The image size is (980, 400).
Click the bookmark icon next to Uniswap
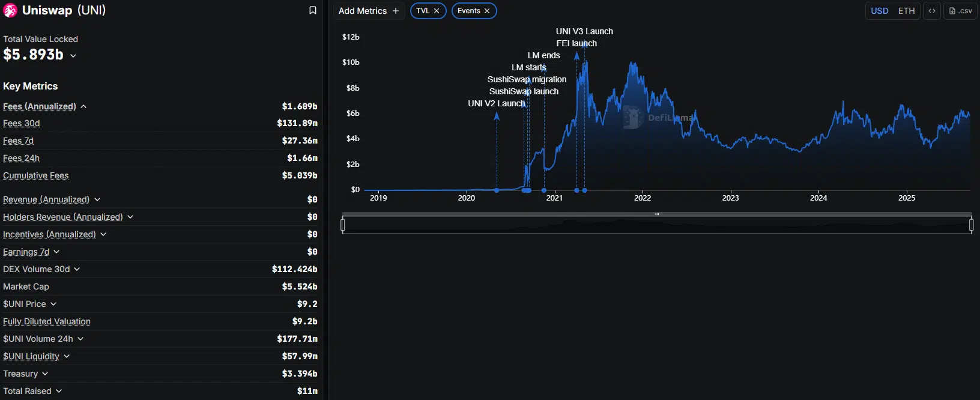(312, 11)
